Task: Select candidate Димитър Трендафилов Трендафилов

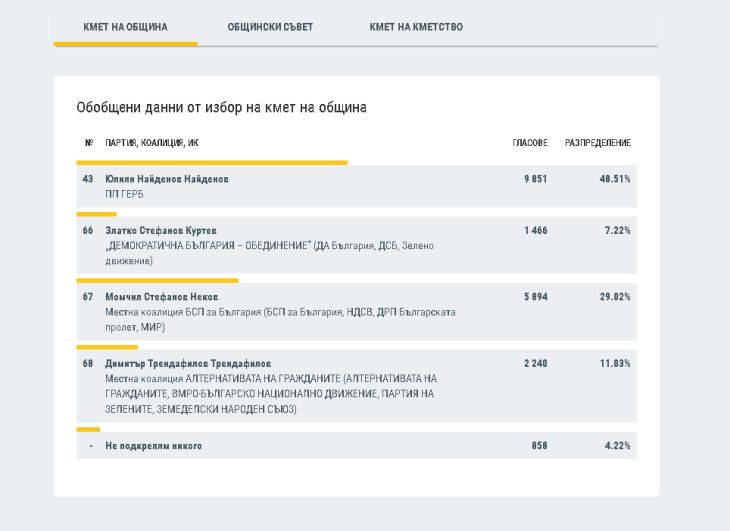Action: coord(188,363)
